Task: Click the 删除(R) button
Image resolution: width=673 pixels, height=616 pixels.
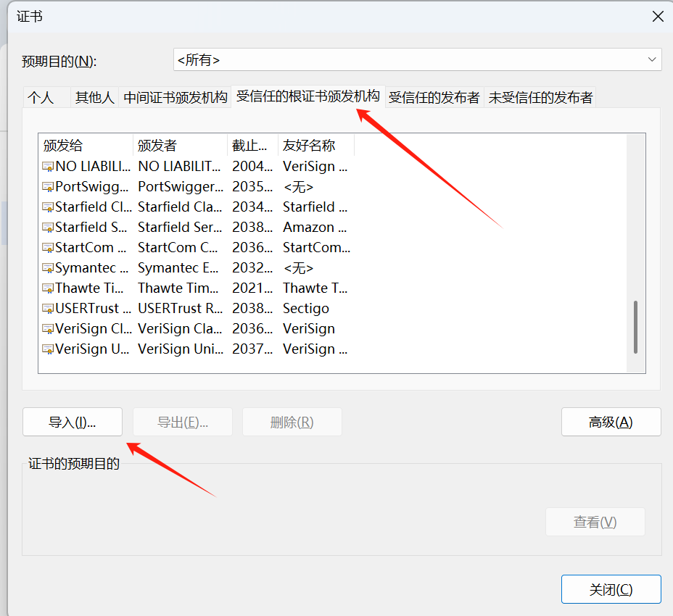Action: [292, 422]
